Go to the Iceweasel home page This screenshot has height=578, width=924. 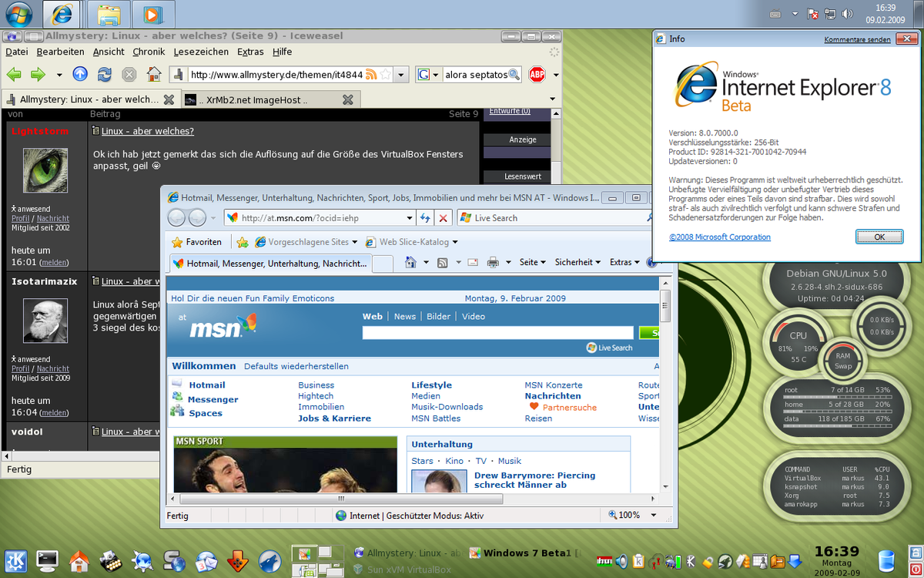[154, 75]
